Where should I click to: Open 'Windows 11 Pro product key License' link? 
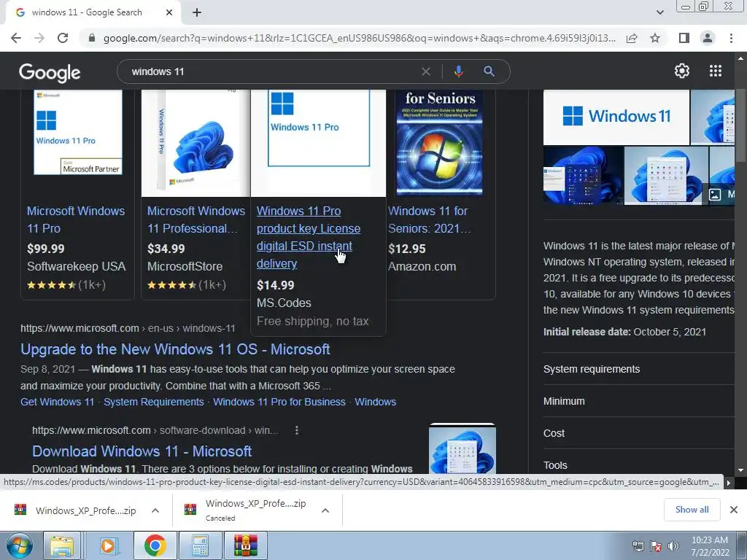309,237
